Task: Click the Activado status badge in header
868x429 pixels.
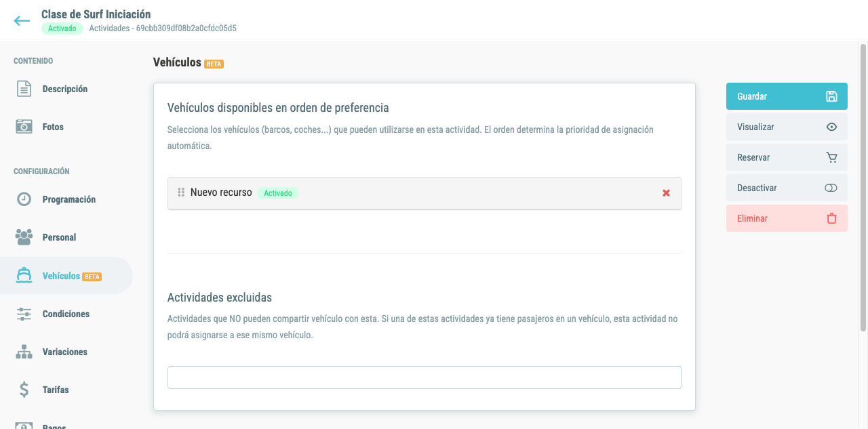Action: click(62, 28)
